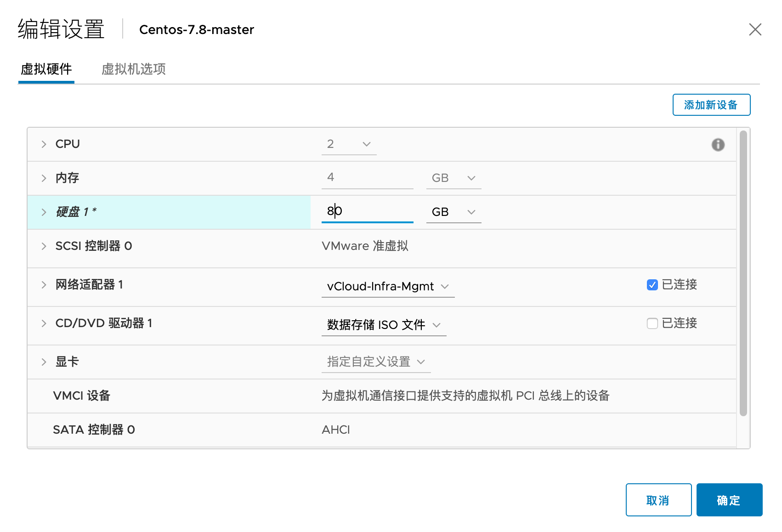
Task: Close the edit settings dialog
Action: (755, 29)
